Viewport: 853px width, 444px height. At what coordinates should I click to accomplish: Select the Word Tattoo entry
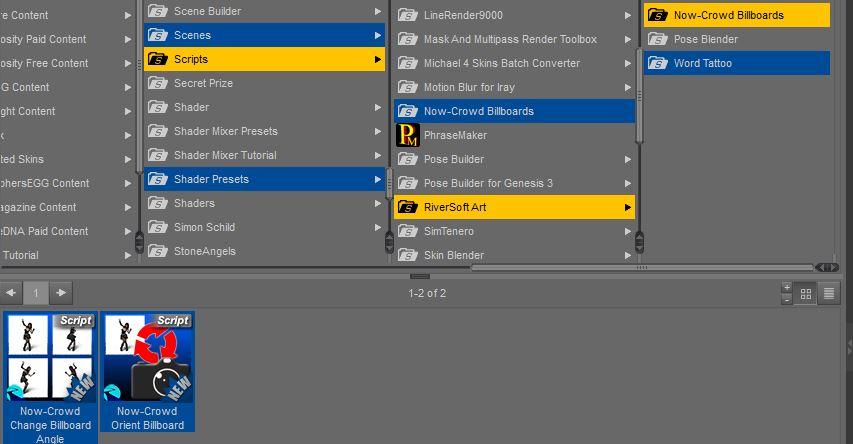tap(737, 63)
